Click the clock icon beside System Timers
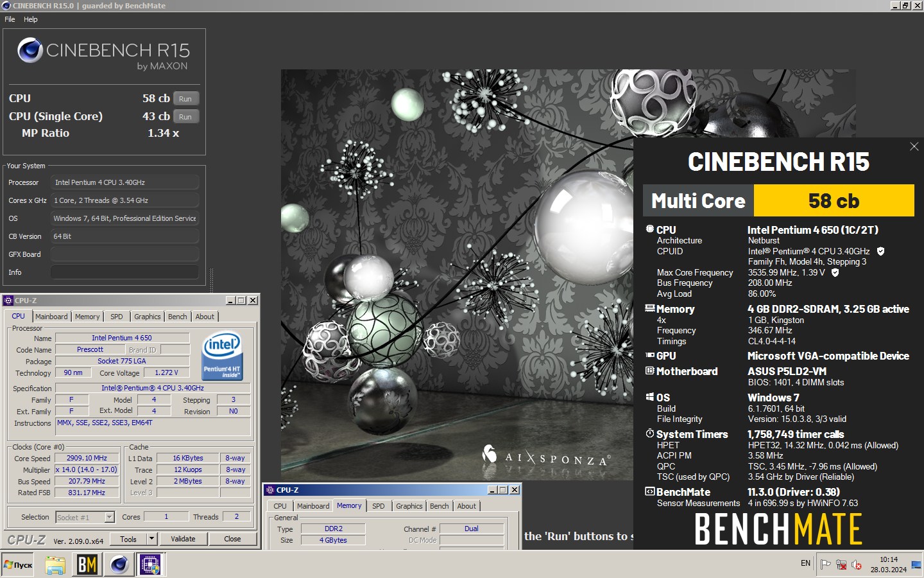 coord(649,433)
